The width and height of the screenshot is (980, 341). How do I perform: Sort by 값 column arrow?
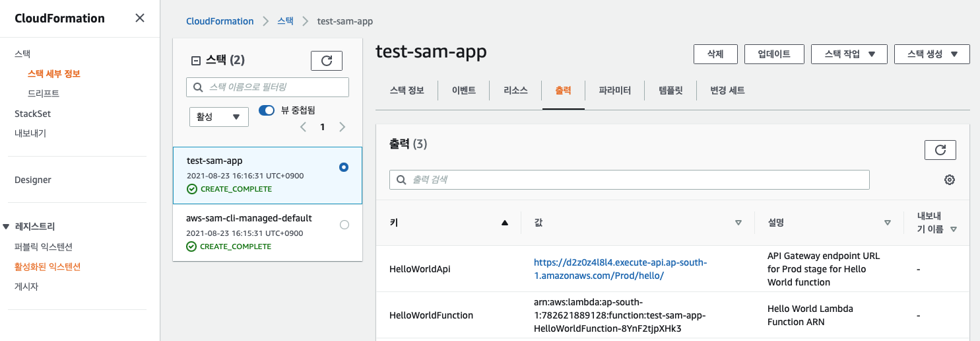pyautogui.click(x=738, y=223)
